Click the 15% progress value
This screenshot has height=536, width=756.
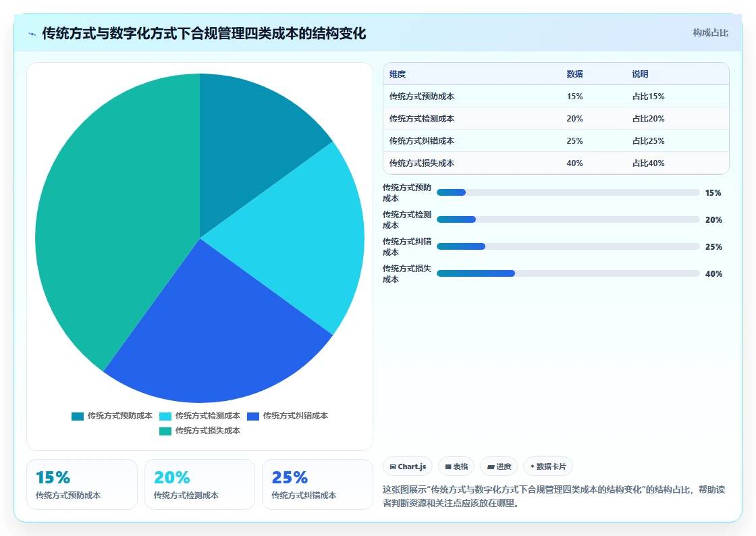click(x=713, y=193)
